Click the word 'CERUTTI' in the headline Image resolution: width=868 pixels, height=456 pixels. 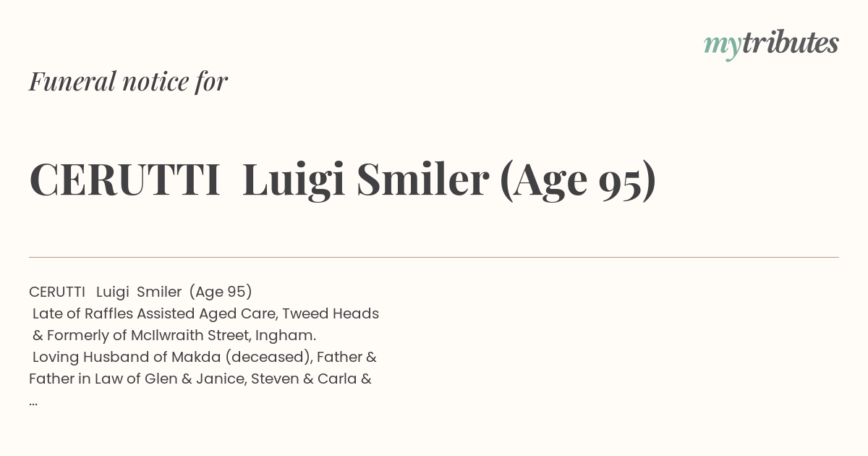pyautogui.click(x=125, y=180)
